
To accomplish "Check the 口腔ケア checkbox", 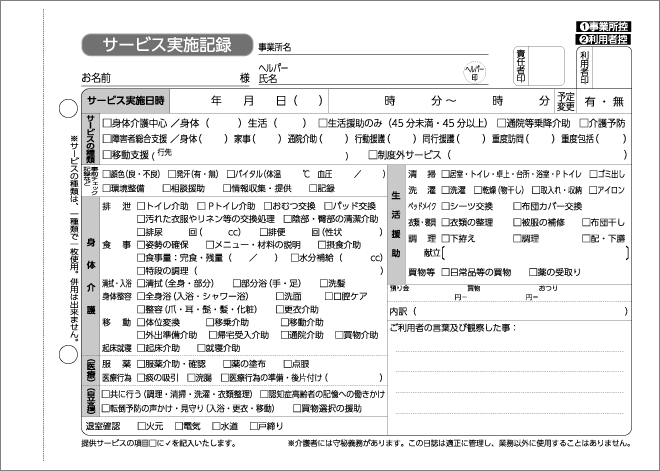I will point(329,296).
